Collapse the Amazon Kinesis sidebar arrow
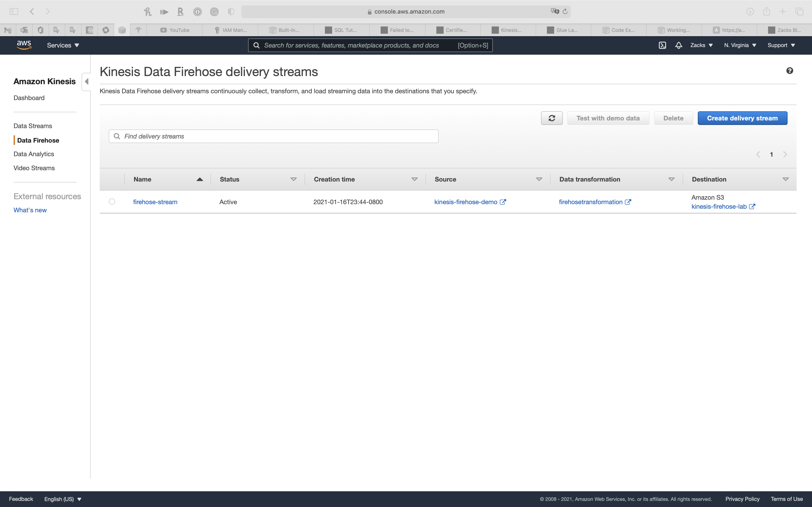The image size is (812, 507). pyautogui.click(x=87, y=81)
